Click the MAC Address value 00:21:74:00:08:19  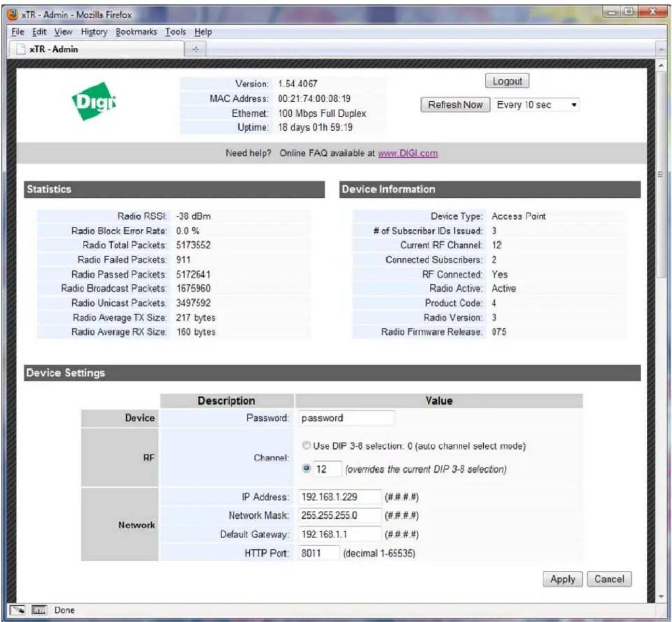[314, 98]
